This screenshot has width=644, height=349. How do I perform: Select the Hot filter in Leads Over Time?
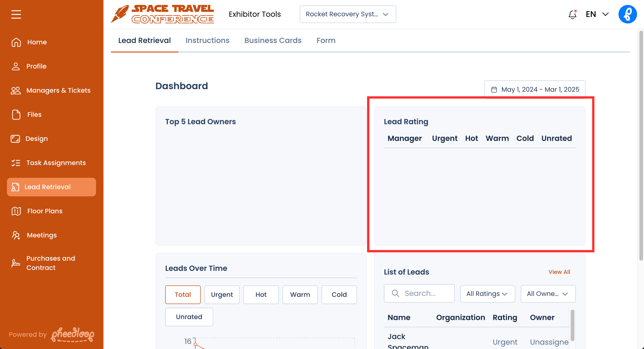click(261, 295)
